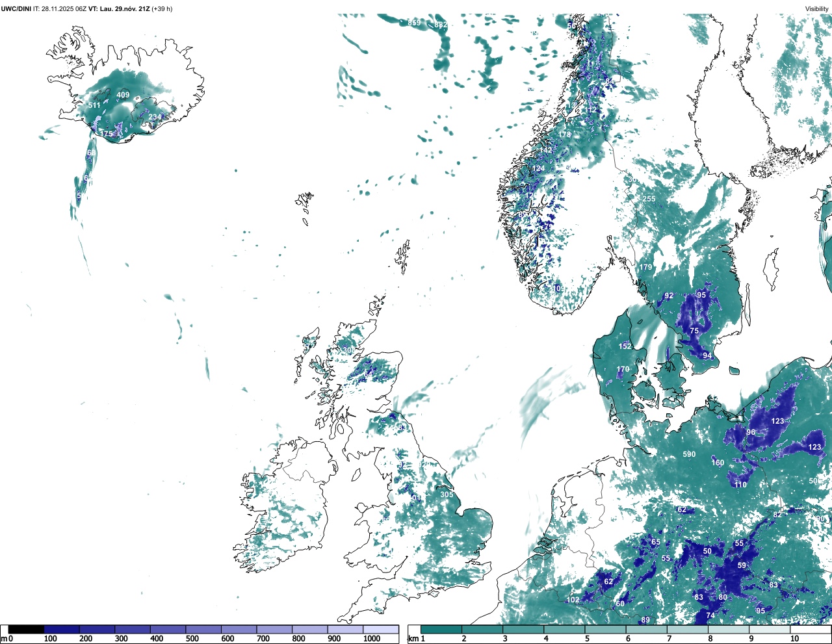This screenshot has width=832, height=644.
Task: Click the '152' value over Denmark
Action: click(x=625, y=346)
